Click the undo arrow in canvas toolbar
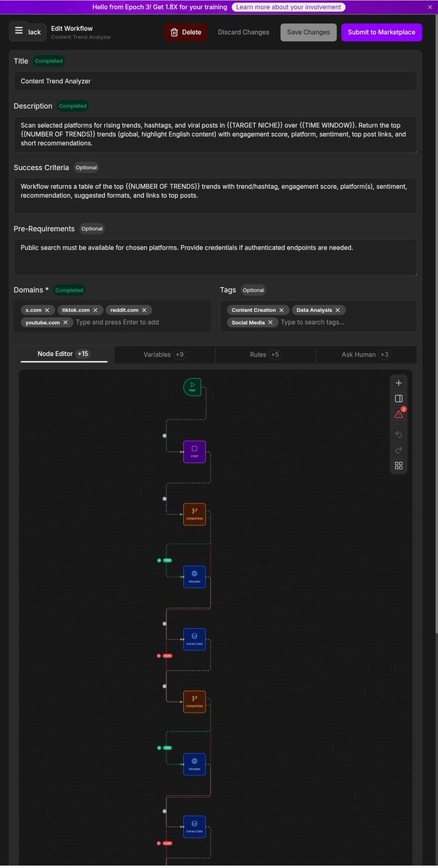 (x=399, y=434)
